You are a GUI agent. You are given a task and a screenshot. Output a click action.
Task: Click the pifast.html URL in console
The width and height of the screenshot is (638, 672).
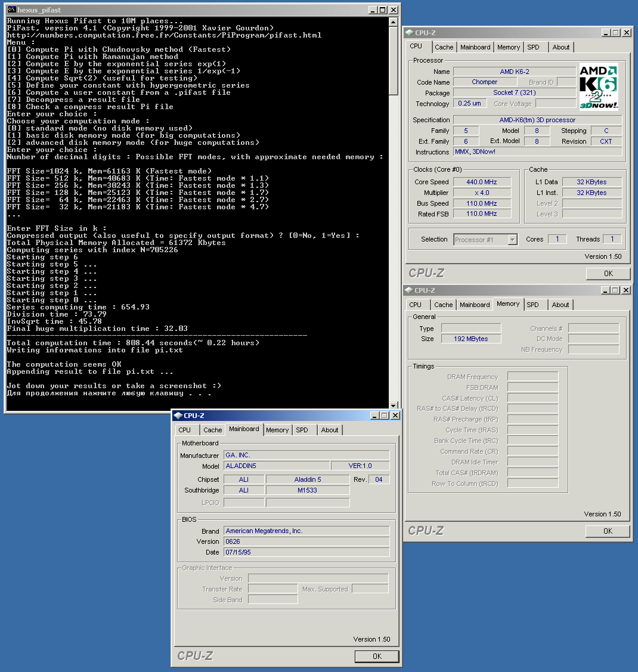point(164,35)
